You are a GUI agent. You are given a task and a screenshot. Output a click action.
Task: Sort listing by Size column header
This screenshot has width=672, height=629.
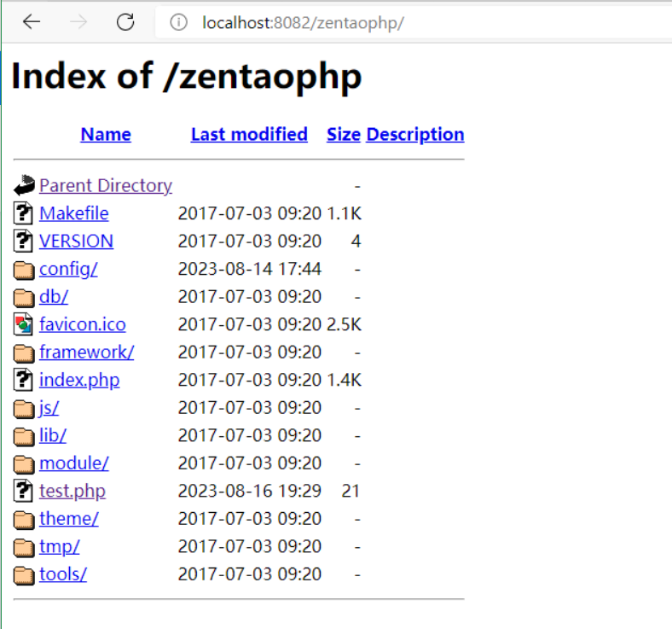pyautogui.click(x=343, y=134)
